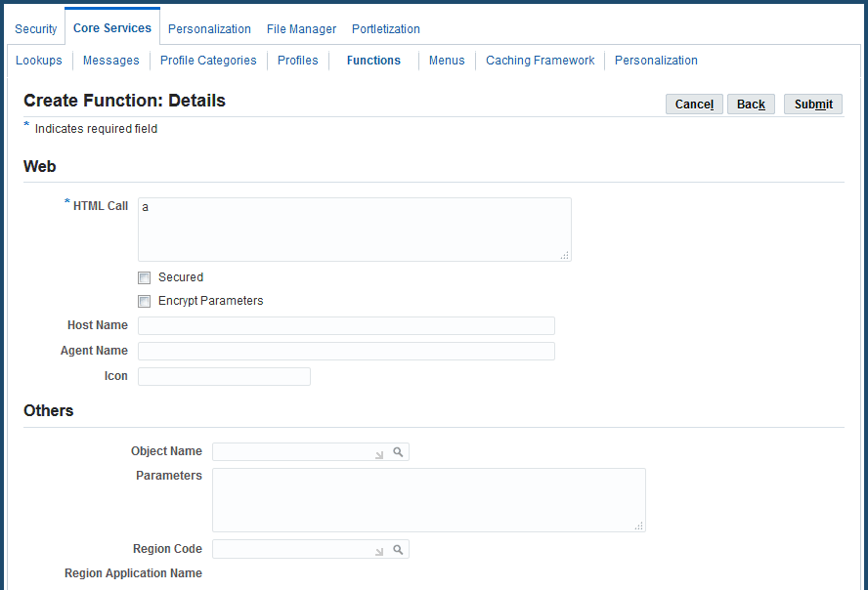Click the 'Others' section heading
Image resolution: width=868 pixels, height=590 pixels.
(x=49, y=411)
